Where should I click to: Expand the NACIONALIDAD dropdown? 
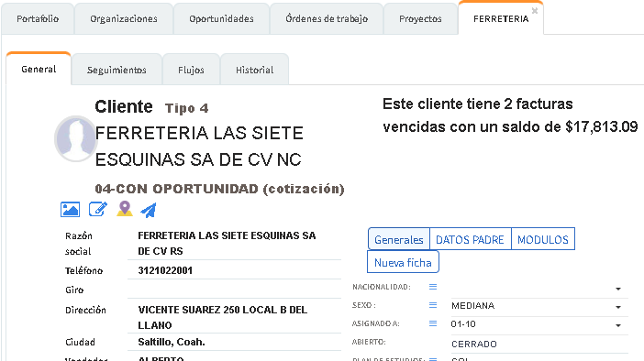[x=618, y=289]
